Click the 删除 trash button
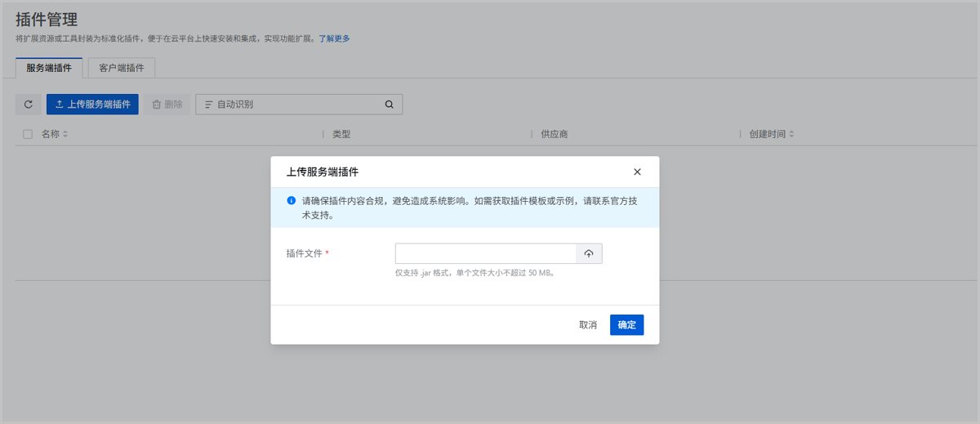 [x=167, y=105]
